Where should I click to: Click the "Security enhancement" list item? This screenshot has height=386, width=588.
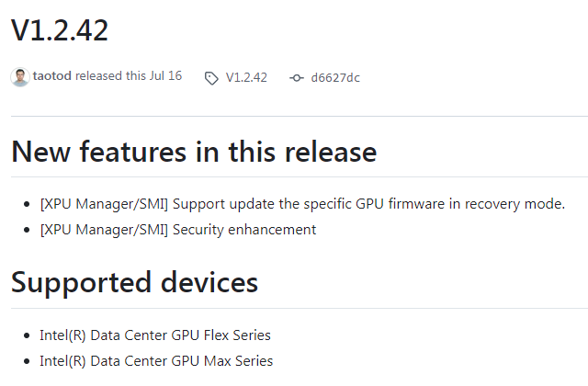tap(177, 230)
